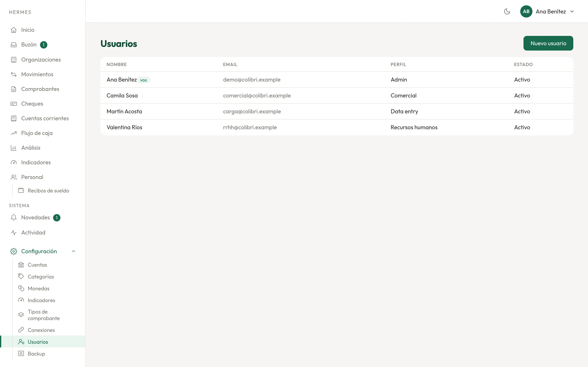
Task: Click the Flujo de caja trend icon
Action: [14, 133]
